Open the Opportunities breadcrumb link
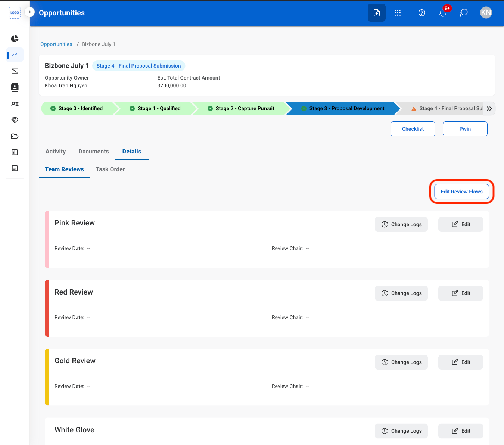This screenshot has height=445, width=504. point(56,44)
